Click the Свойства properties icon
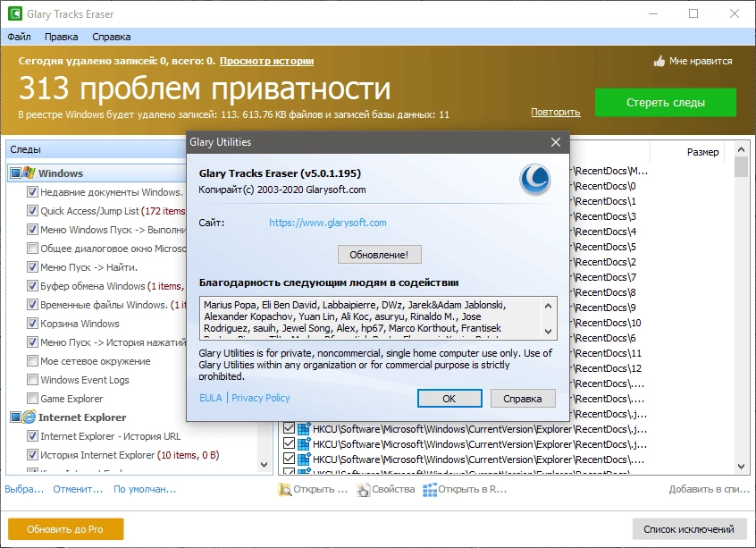The height and width of the screenshot is (548, 756). pos(363,490)
